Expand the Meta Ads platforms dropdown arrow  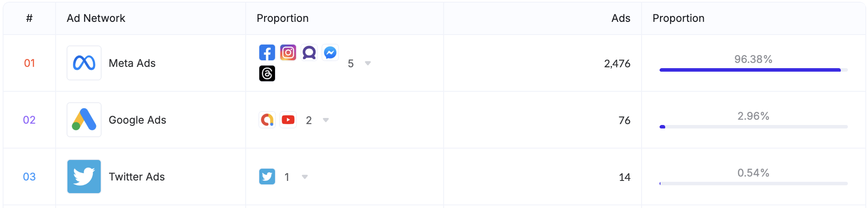(368, 63)
